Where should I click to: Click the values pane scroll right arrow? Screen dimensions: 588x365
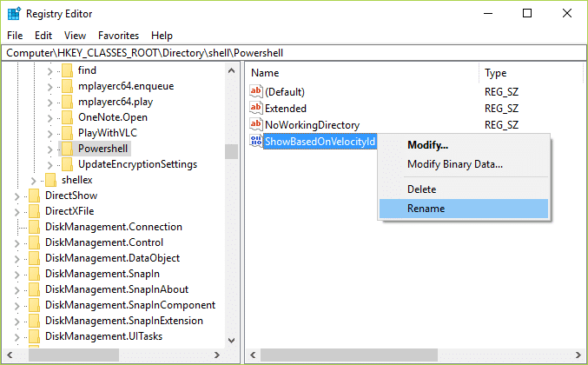578,355
